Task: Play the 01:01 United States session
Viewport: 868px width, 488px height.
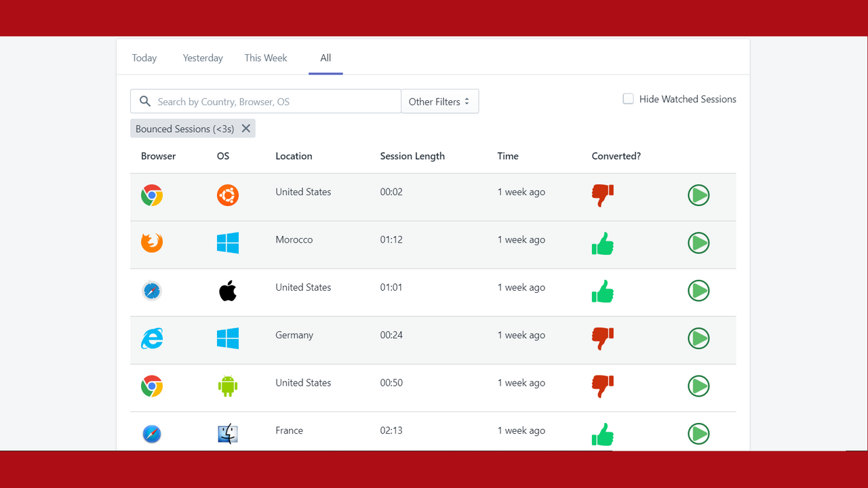Action: (x=698, y=291)
